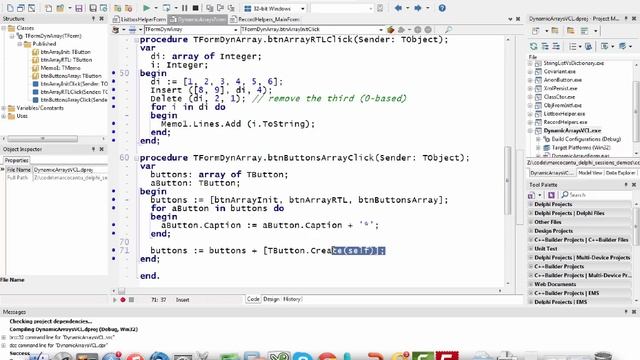
Task: Switch to the Design view tab
Action: 271,299
